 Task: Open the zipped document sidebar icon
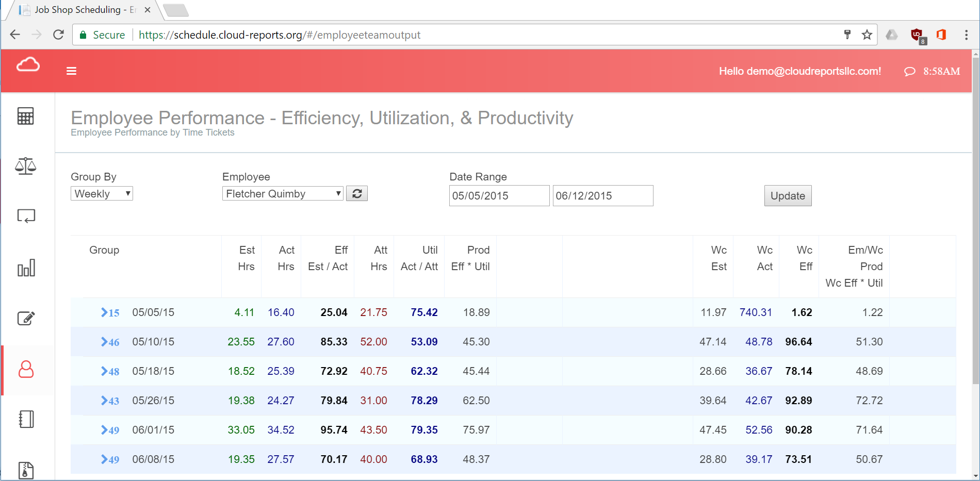point(26,470)
